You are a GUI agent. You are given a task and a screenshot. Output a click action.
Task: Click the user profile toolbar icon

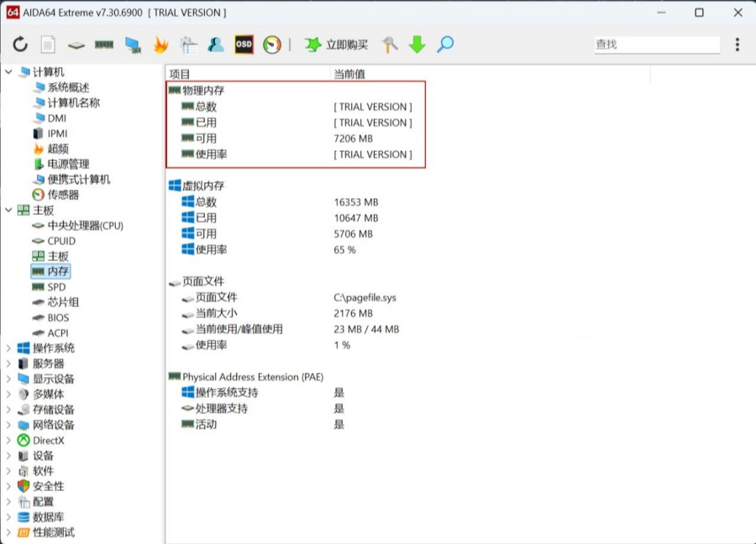[216, 44]
